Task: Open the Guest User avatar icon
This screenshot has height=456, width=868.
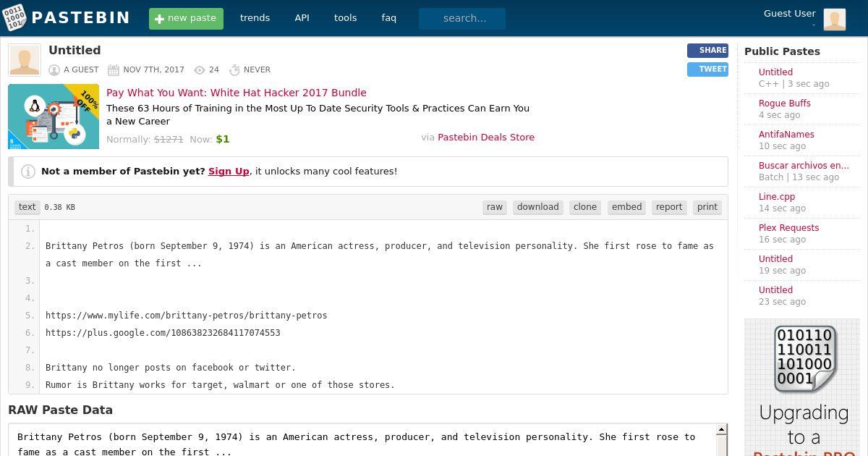Action: click(x=834, y=19)
